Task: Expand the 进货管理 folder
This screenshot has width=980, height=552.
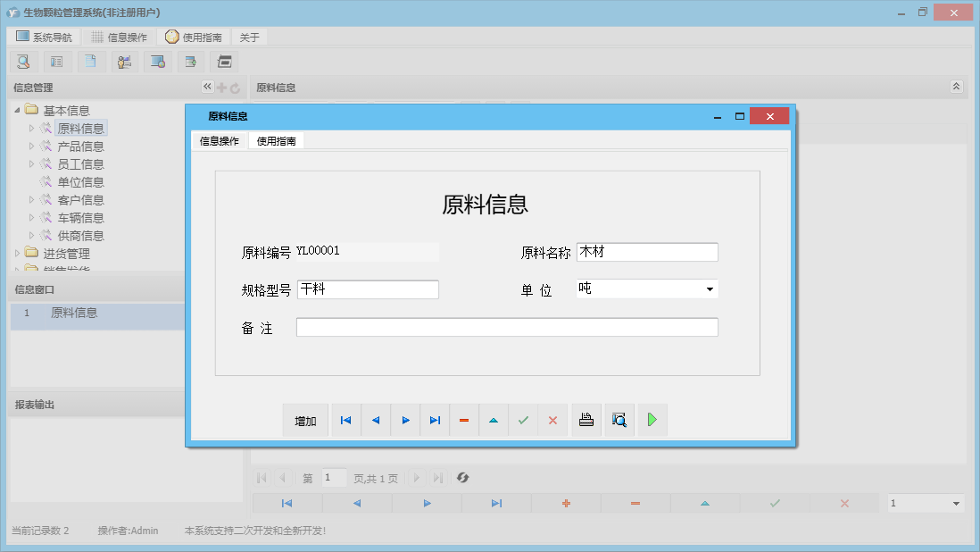Action: (x=16, y=253)
